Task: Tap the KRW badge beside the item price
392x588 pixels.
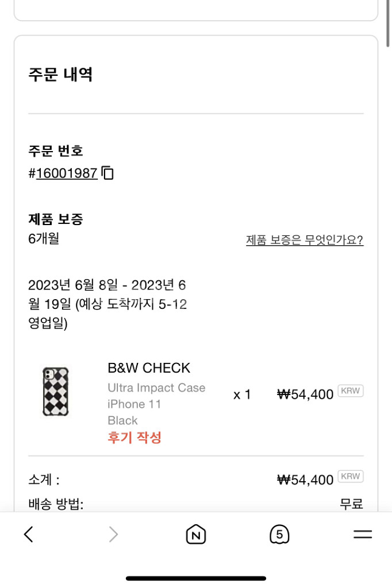Action: [x=350, y=390]
